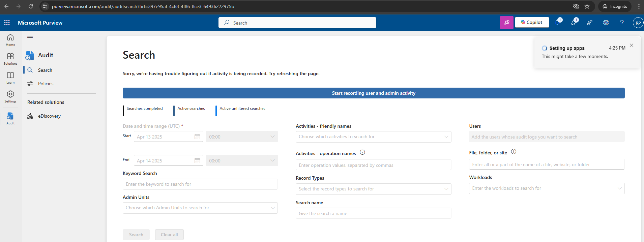Go to eDiscovery related solution

49,116
